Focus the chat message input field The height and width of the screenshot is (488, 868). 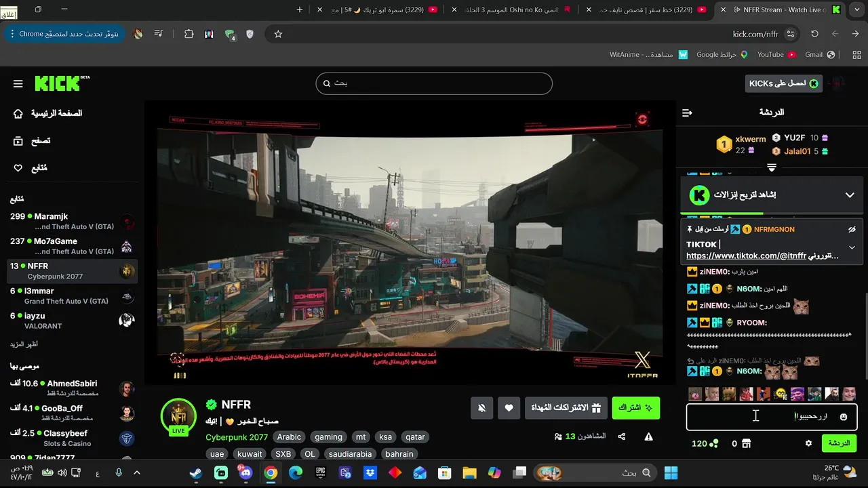coord(771,417)
